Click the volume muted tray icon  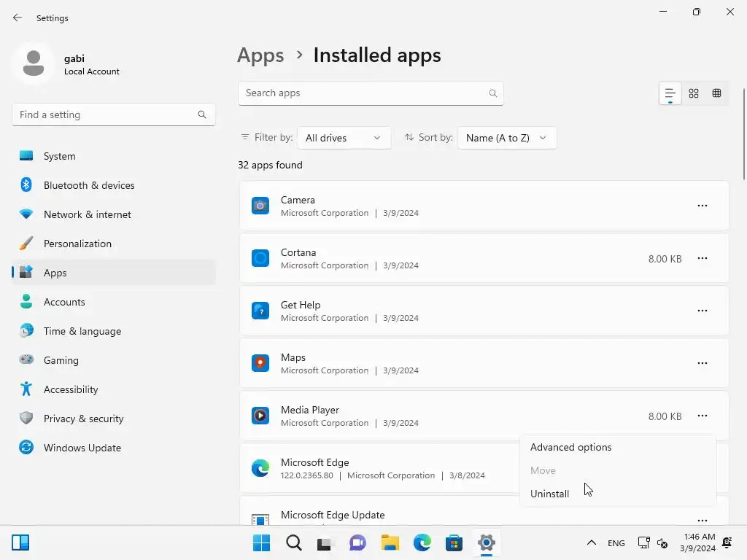(x=662, y=542)
